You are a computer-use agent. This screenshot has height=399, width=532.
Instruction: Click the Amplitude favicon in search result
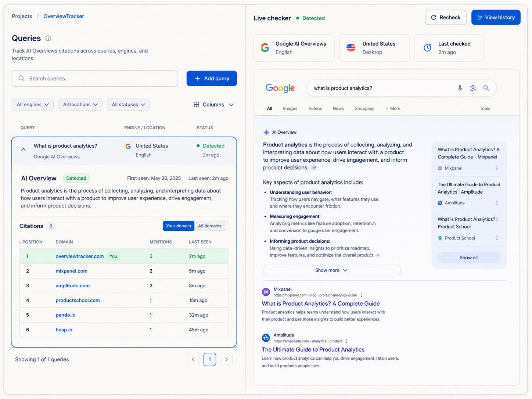pos(266,338)
